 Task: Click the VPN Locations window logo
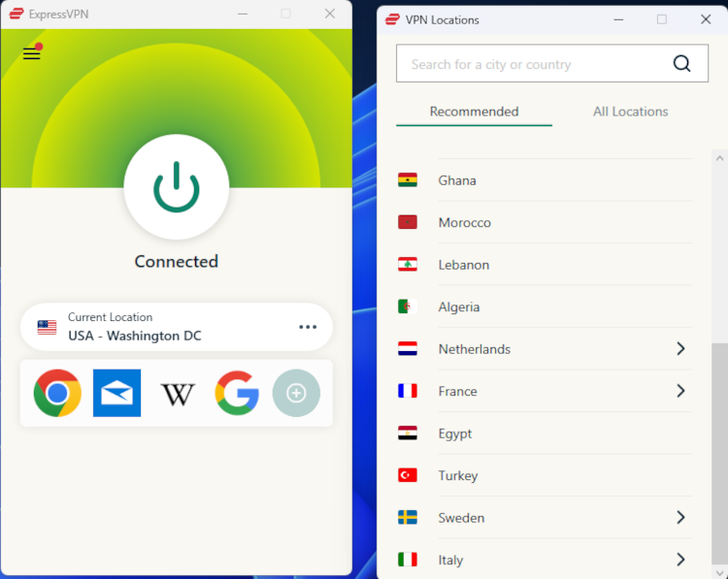pyautogui.click(x=392, y=19)
